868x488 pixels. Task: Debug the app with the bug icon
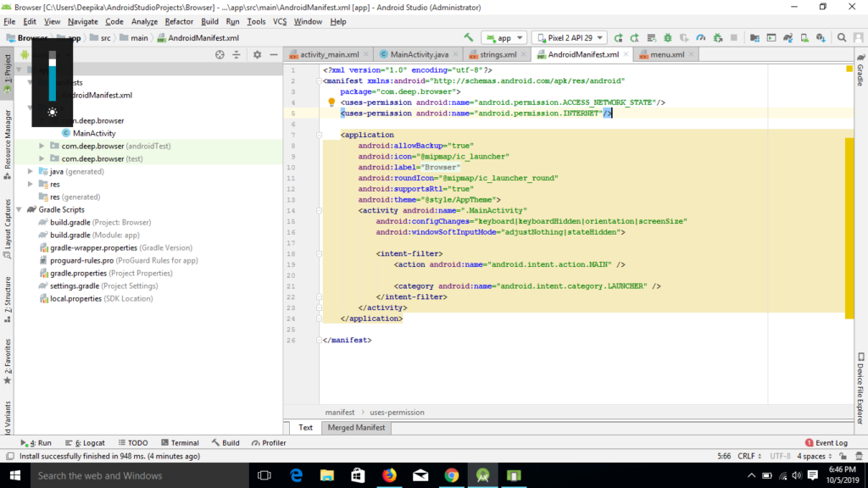click(x=668, y=37)
